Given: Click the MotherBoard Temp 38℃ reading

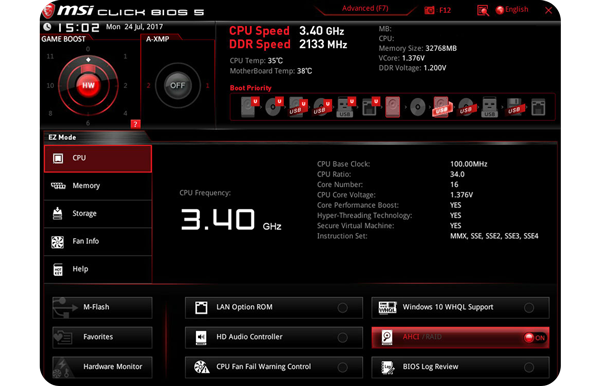Looking at the screenshot, I should point(271,71).
